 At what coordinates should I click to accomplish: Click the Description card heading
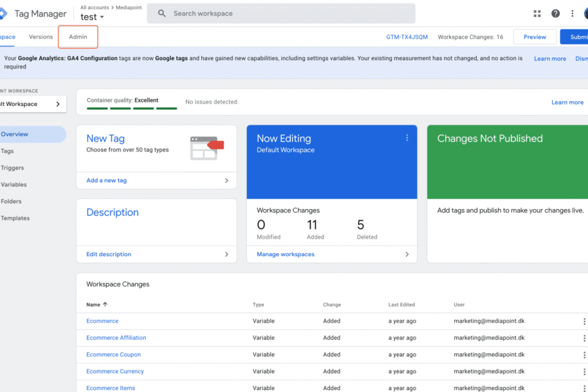[112, 212]
